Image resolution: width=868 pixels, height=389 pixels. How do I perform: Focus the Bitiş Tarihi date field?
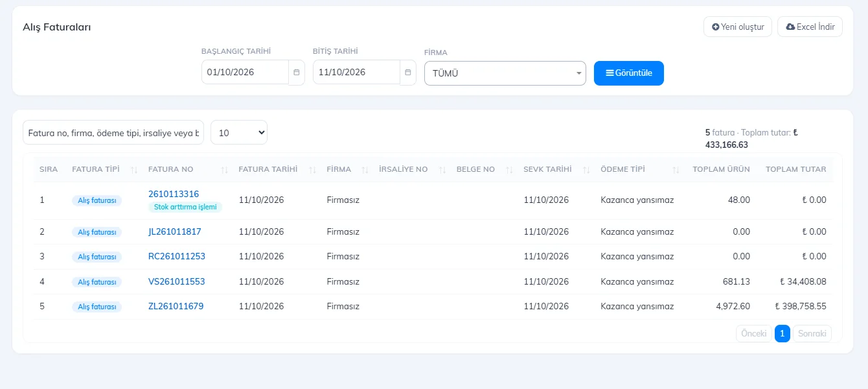[x=356, y=73]
